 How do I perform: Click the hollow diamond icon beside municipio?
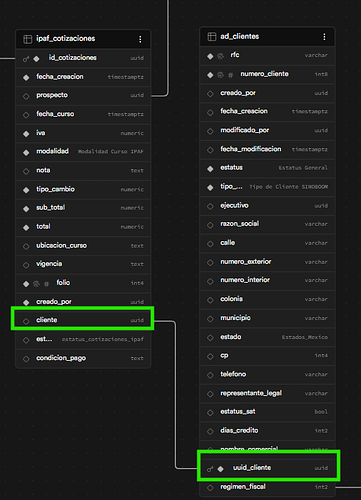(x=210, y=319)
